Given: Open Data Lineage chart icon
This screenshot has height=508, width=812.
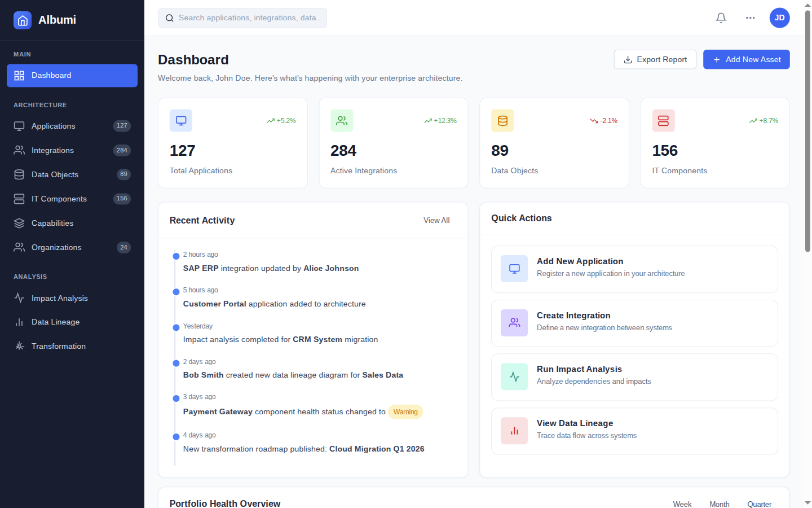Looking at the screenshot, I should (20, 322).
